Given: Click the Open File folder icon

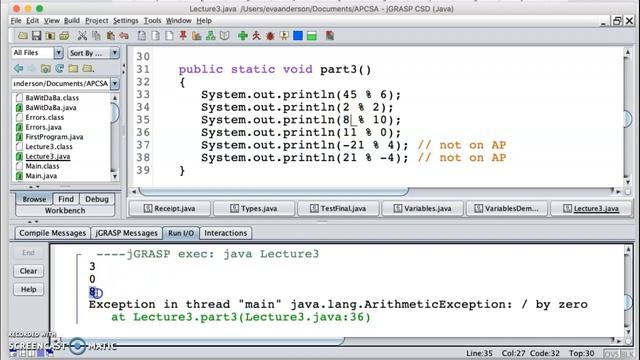Looking at the screenshot, I should 23,36.
